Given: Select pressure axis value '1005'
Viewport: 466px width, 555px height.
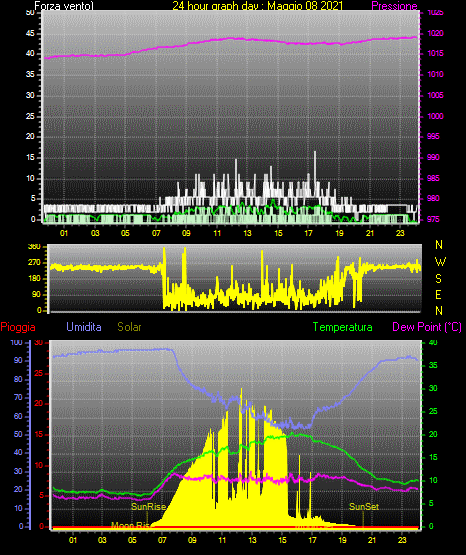Looking at the screenshot, I should [x=435, y=95].
